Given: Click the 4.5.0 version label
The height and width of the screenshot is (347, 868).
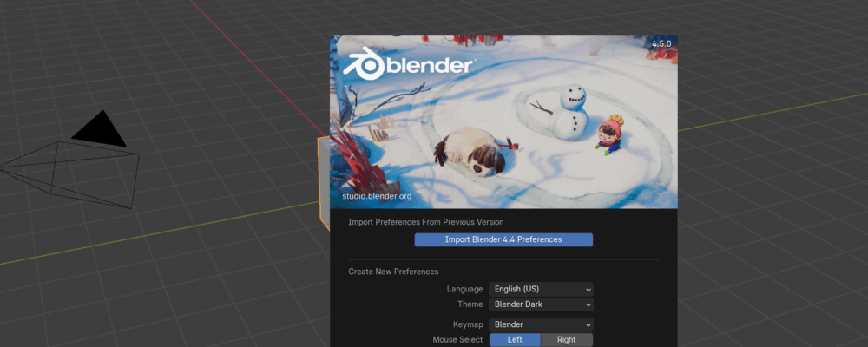Looking at the screenshot, I should (661, 43).
